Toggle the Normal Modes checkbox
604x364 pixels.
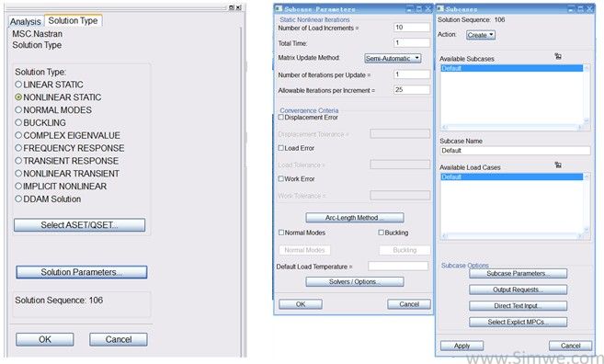pos(280,233)
